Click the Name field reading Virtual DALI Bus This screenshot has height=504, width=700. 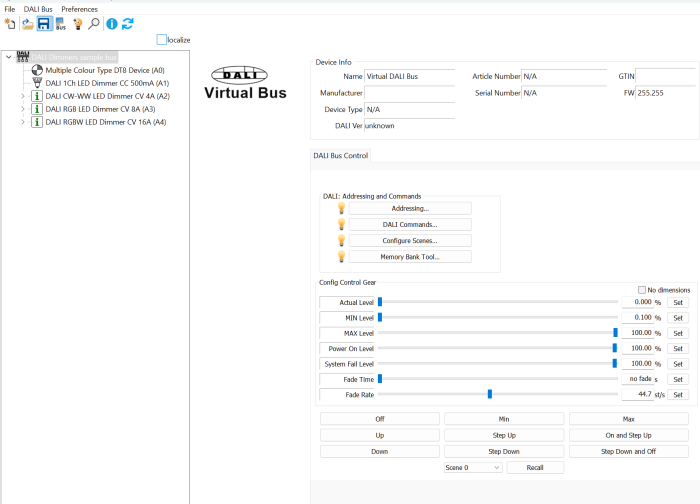409,76
